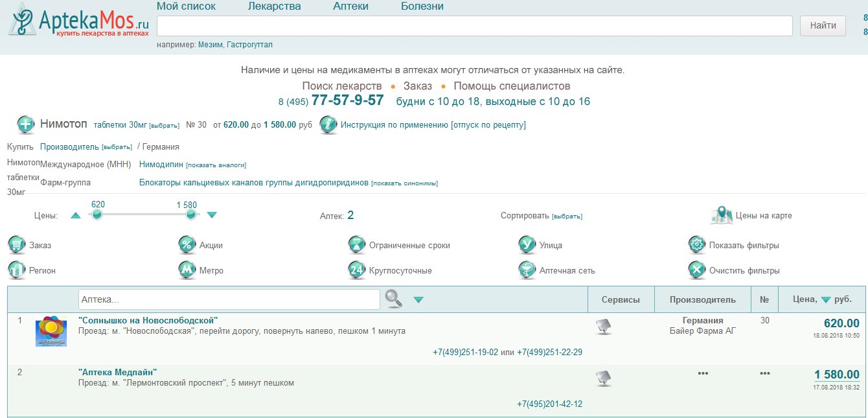Click the 1 580.00 price in second row
This screenshot has height=418, width=868.
(x=837, y=375)
